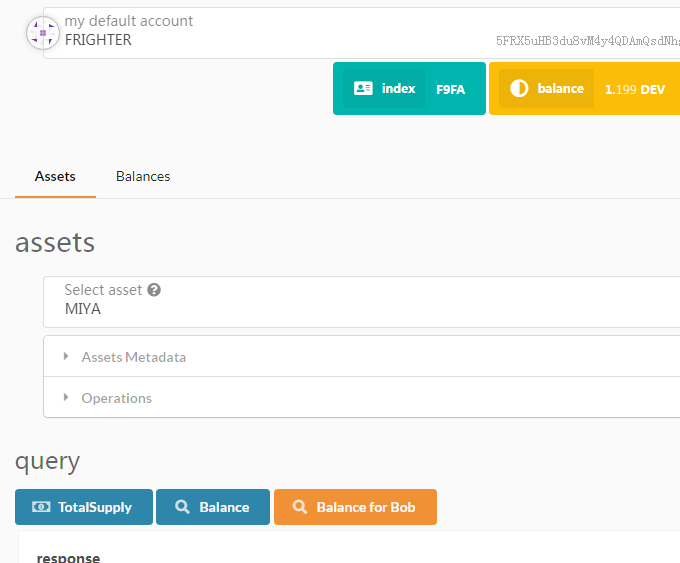Click the half-circle icon in balance badge
The image size is (680, 563).
(x=519, y=88)
